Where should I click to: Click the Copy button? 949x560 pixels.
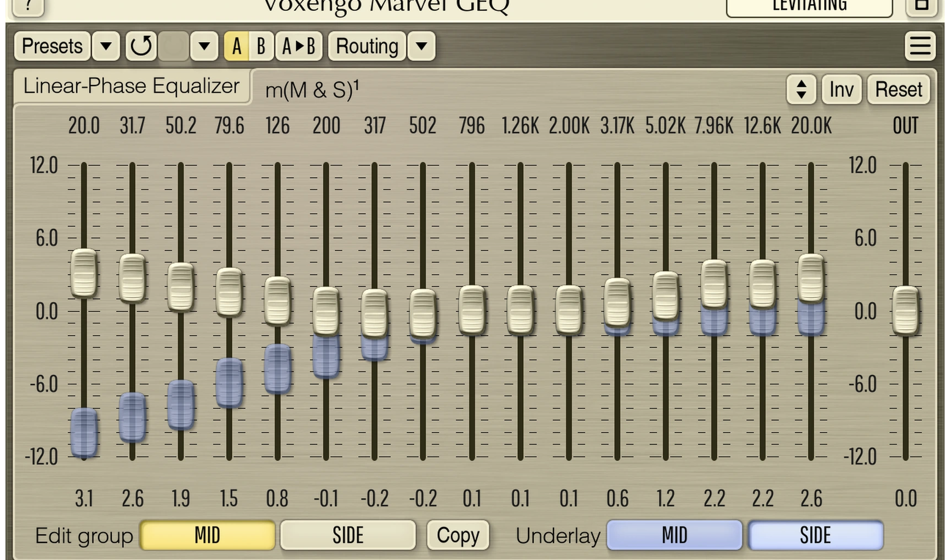[458, 535]
